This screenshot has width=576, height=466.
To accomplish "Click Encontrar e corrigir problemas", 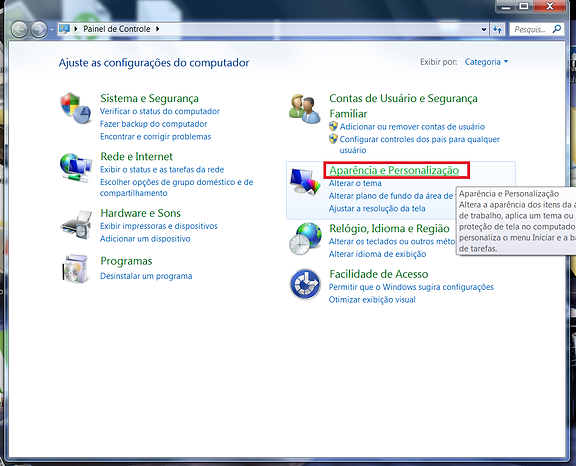I will [x=155, y=136].
